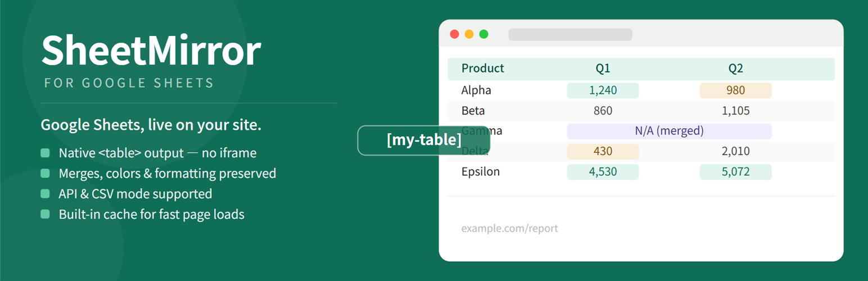Click bullet square beside Built-in cache
This screenshot has width=868, height=281.
(x=45, y=214)
